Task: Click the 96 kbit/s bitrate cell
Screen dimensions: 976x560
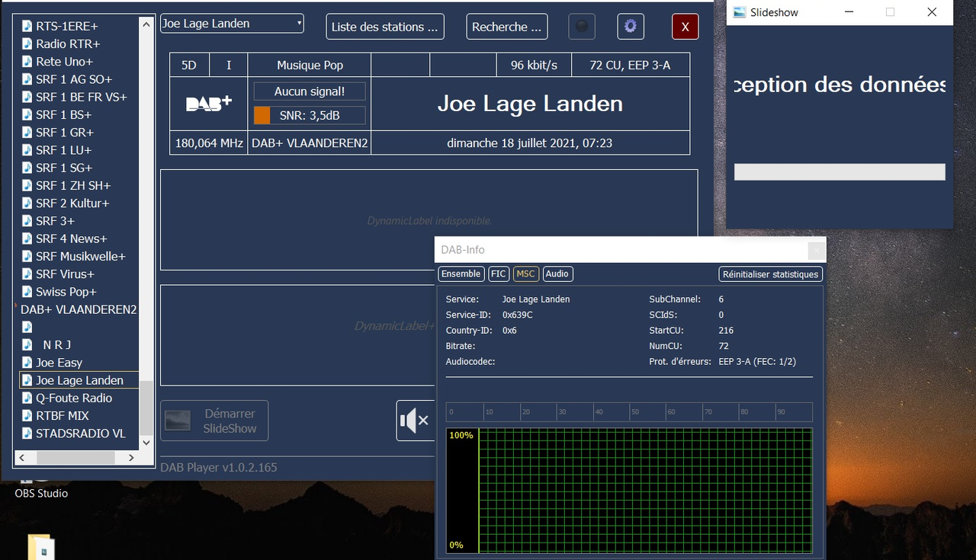Action: click(534, 66)
